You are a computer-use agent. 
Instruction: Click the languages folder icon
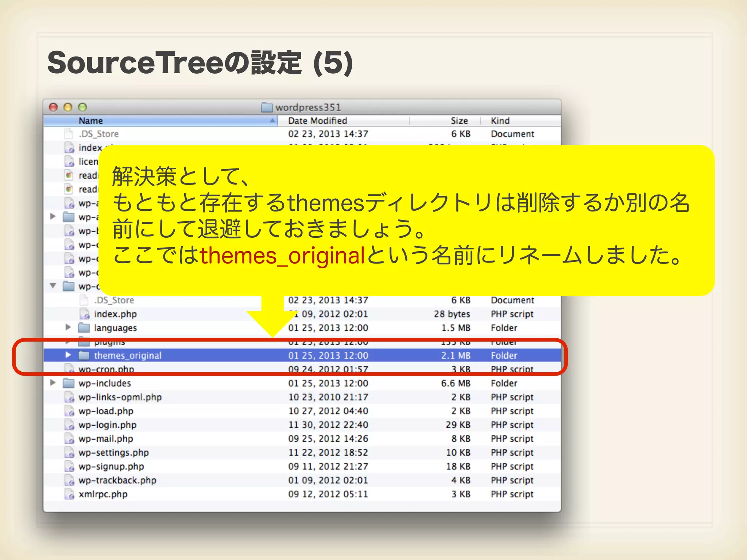pyautogui.click(x=84, y=328)
